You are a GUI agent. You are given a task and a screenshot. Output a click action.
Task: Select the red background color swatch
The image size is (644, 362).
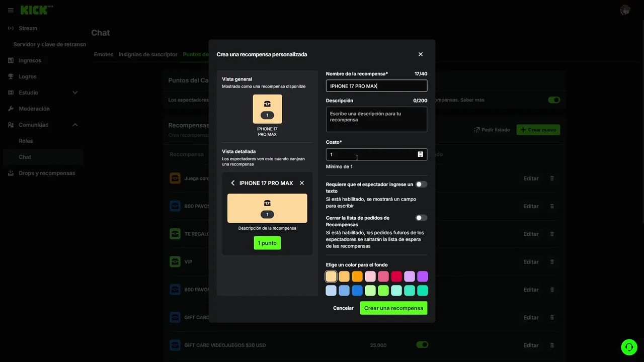(396, 277)
